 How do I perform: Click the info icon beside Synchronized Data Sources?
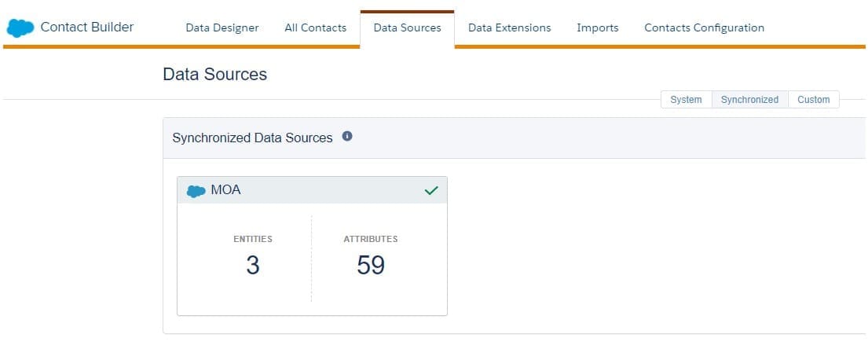[x=347, y=137]
